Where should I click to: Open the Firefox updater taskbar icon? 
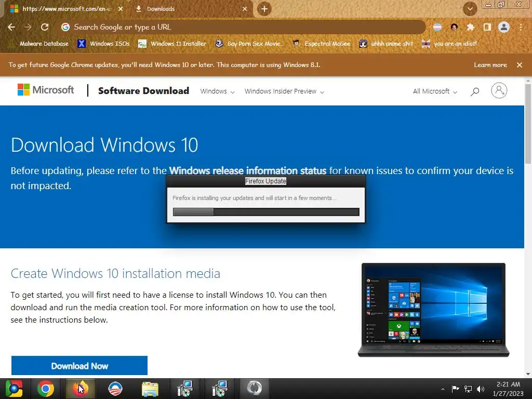pyautogui.click(x=255, y=388)
